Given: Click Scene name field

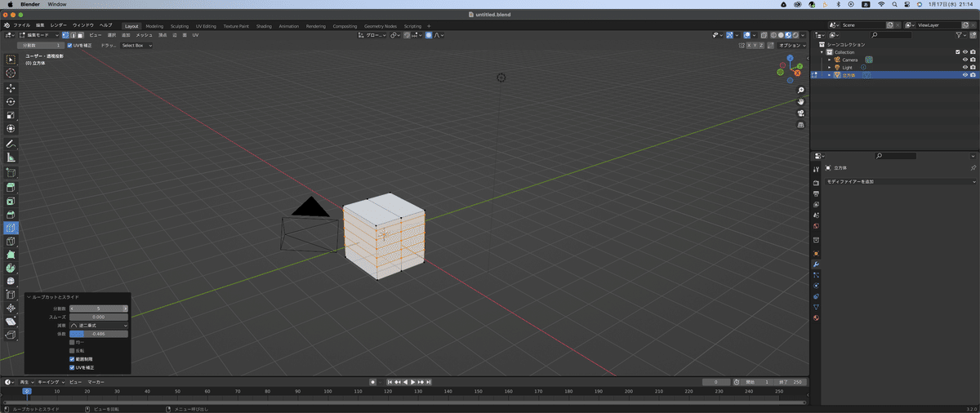Looking at the screenshot, I should (x=862, y=25).
